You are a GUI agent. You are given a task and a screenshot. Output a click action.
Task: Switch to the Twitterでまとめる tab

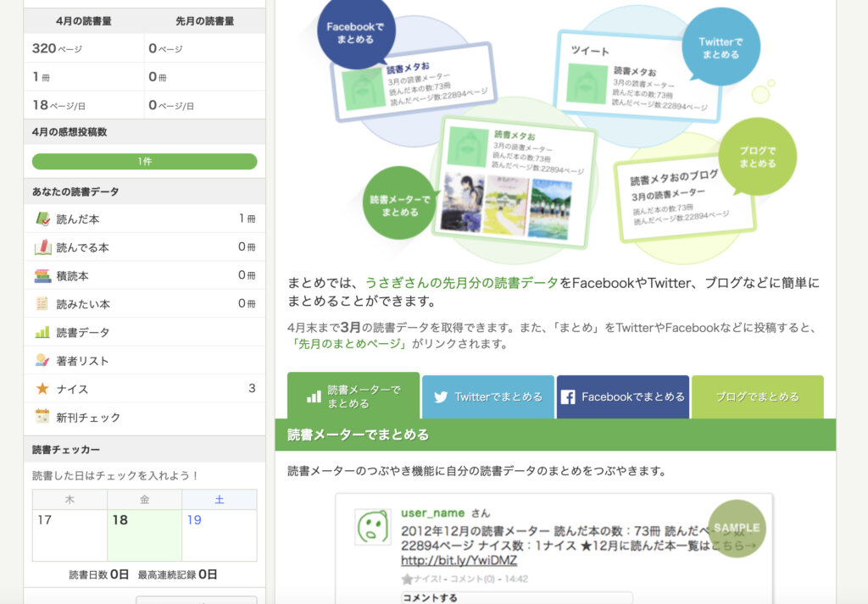488,397
